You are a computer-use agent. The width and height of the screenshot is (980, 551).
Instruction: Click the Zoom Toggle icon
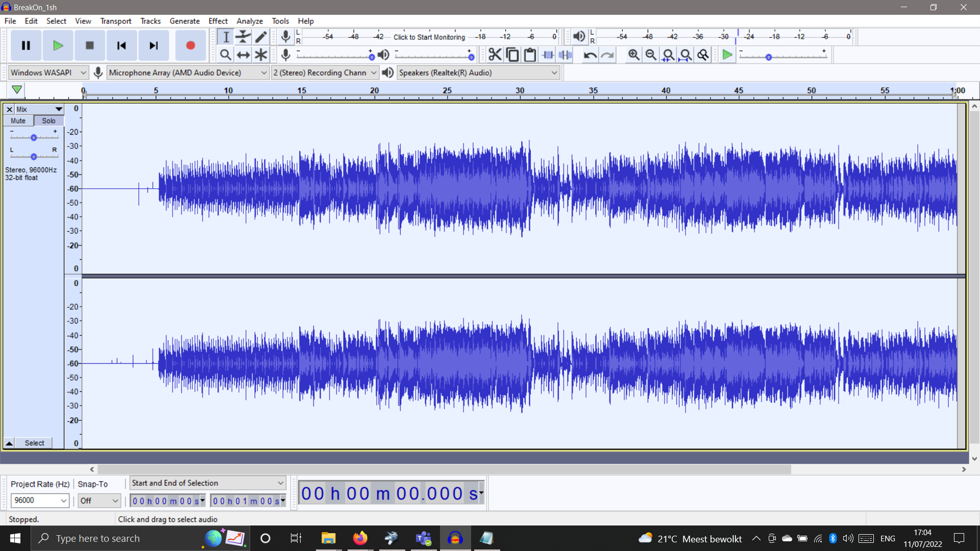click(703, 55)
